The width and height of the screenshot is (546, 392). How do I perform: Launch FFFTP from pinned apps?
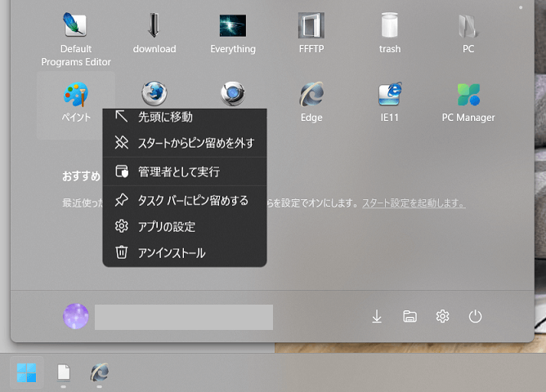tap(311, 33)
